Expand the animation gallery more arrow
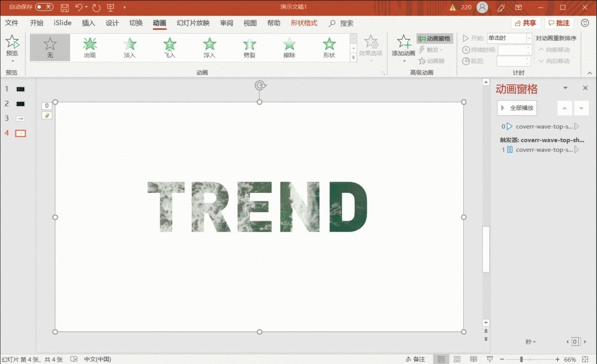Screen dimensions: 597x364 tap(353, 57)
